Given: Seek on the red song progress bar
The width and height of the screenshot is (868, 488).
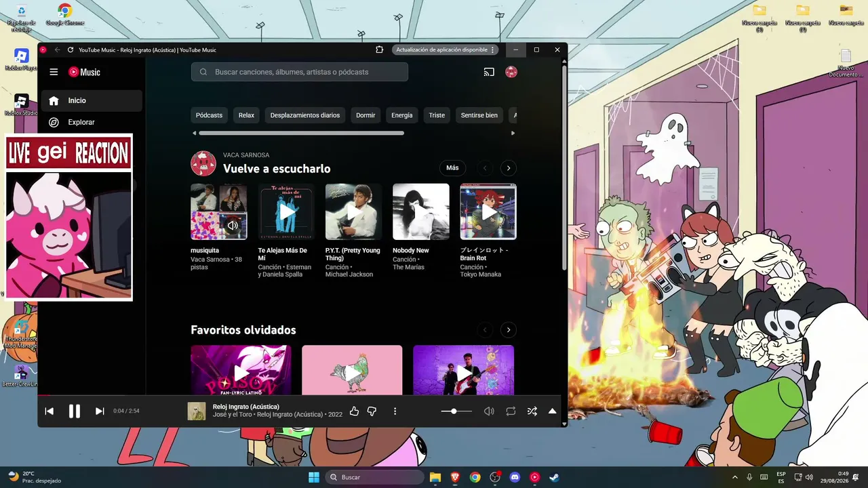Looking at the screenshot, I should (299, 395).
